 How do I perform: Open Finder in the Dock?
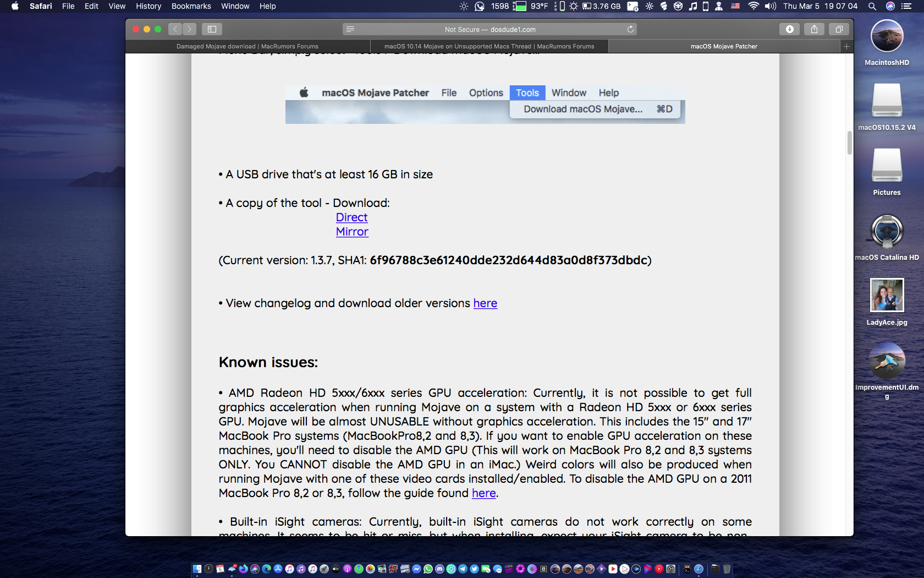point(197,569)
